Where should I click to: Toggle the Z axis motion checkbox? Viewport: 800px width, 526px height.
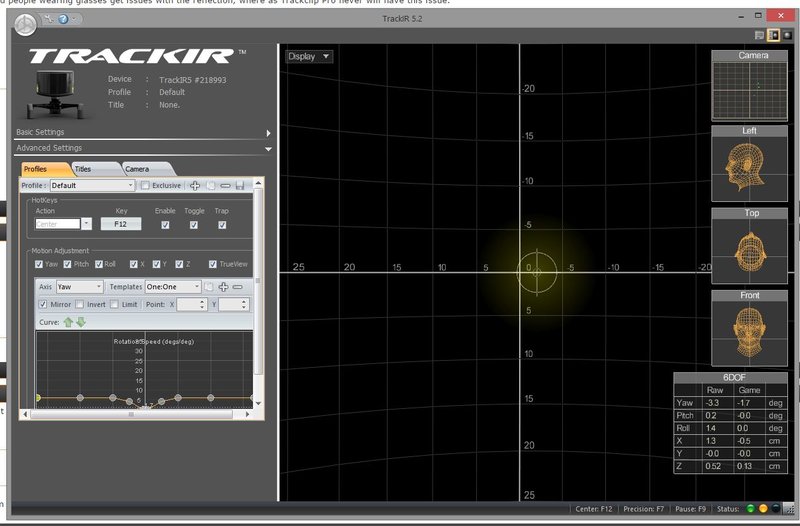pos(179,264)
